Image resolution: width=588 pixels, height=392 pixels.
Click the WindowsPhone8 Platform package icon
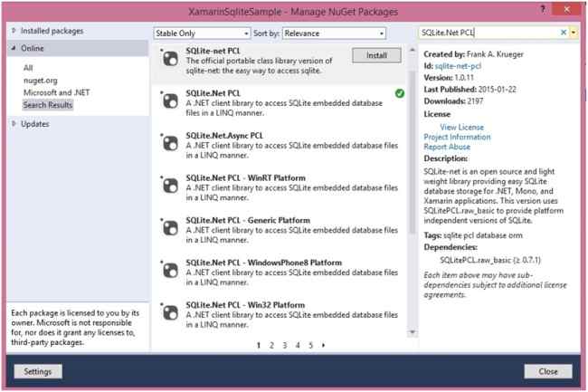(170, 271)
